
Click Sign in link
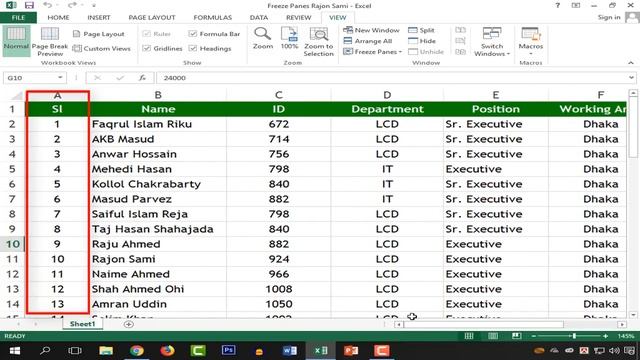coord(609,17)
